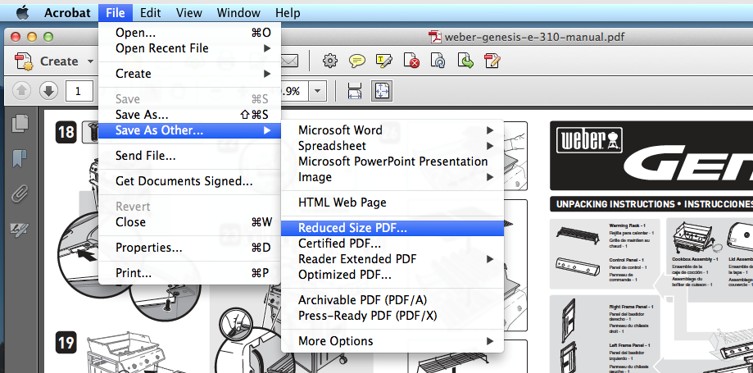Screen dimensions: 753x373
Task: Click the Rotate Pages toolbar icon
Action: (438, 61)
